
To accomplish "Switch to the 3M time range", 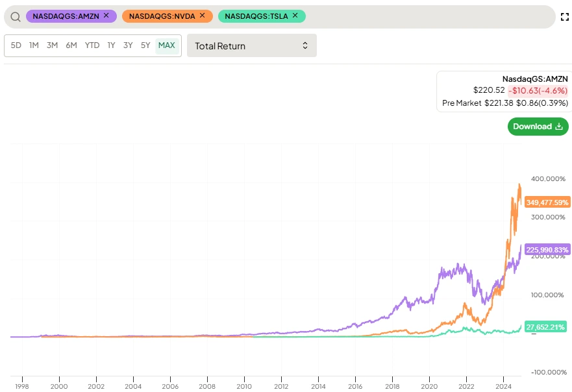I will (52, 45).
